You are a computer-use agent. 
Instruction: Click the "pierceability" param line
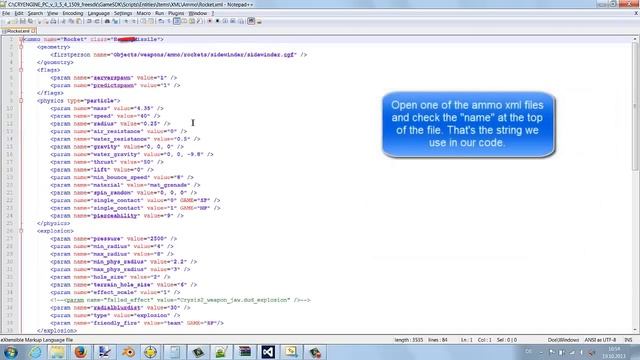[x=117, y=216]
